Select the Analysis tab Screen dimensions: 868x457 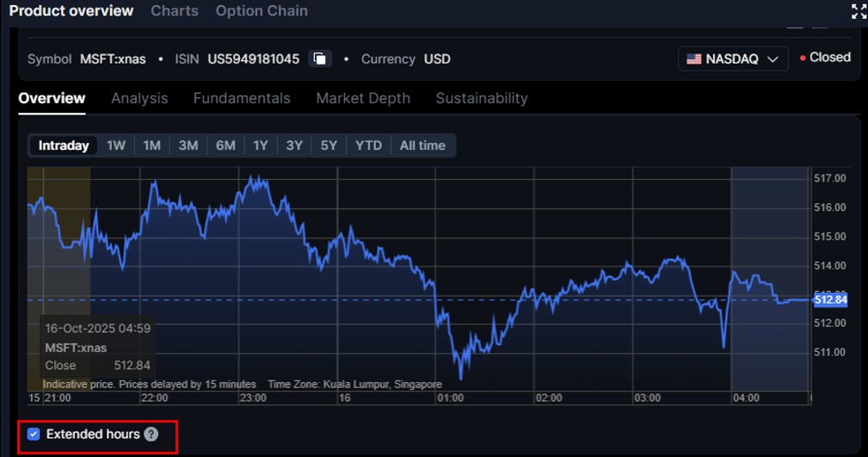(139, 98)
